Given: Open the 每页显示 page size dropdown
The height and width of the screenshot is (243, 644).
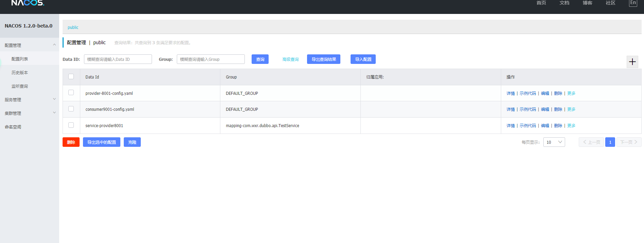Looking at the screenshot, I should (x=554, y=142).
